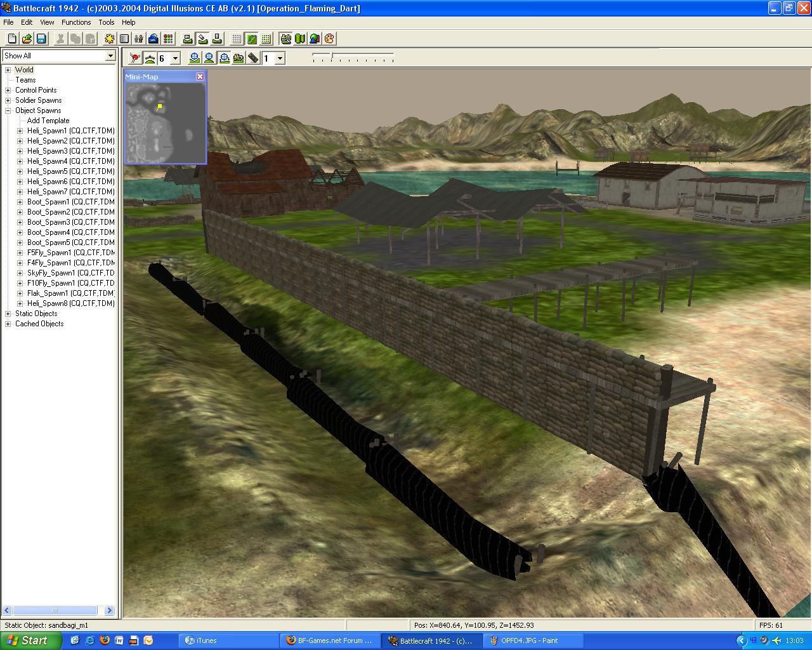Click the folded map toolbar icon

[x=300, y=39]
